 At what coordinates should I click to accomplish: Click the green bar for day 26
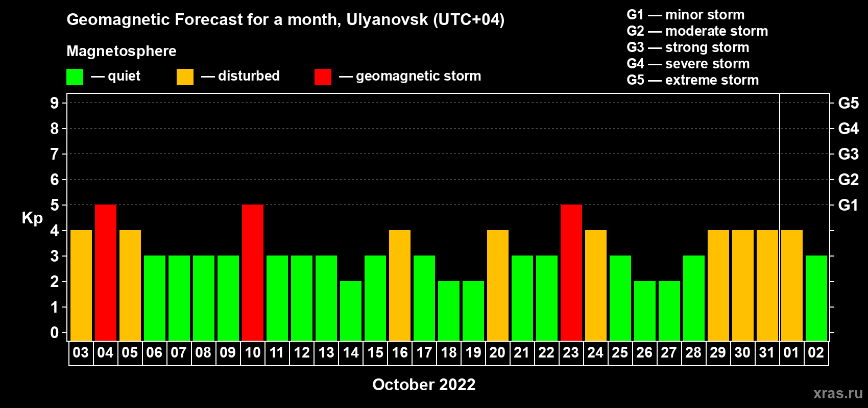(645, 311)
